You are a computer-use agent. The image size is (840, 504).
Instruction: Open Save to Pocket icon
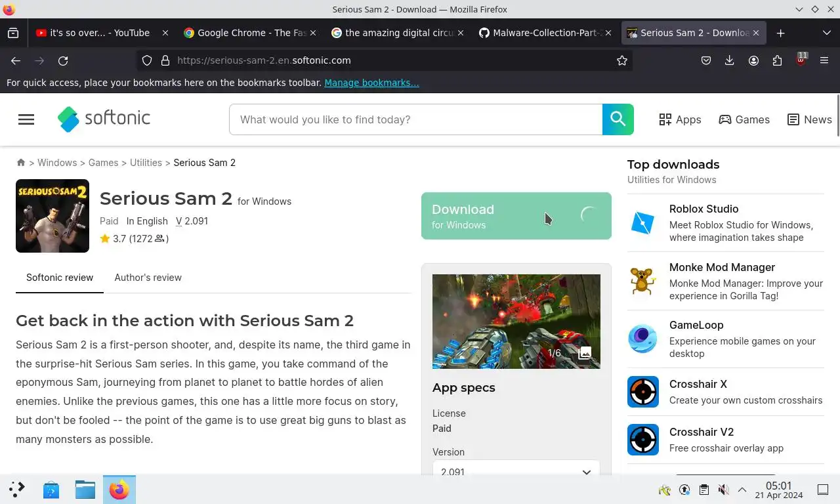(706, 60)
